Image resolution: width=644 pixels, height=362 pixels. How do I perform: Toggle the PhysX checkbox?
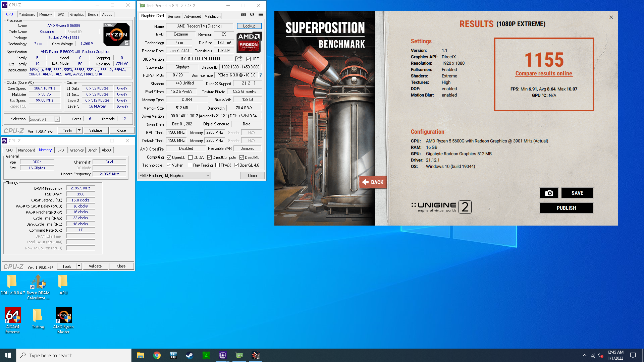click(x=217, y=165)
